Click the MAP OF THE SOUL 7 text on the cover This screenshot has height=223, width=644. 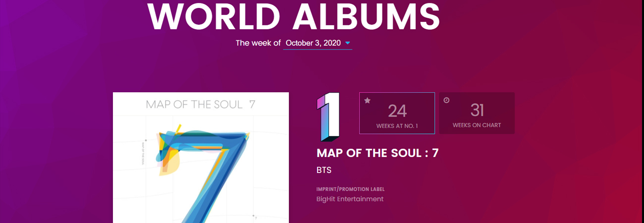pyautogui.click(x=201, y=105)
